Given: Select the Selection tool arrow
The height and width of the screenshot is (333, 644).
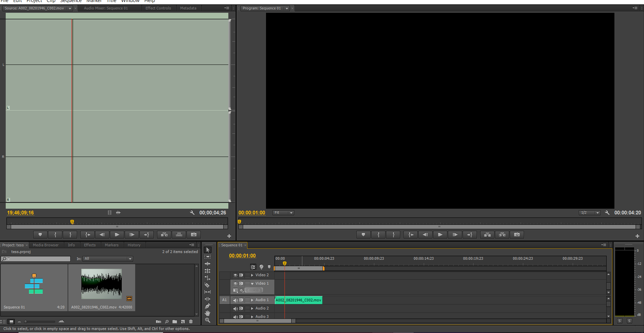Looking at the screenshot, I should [207, 250].
